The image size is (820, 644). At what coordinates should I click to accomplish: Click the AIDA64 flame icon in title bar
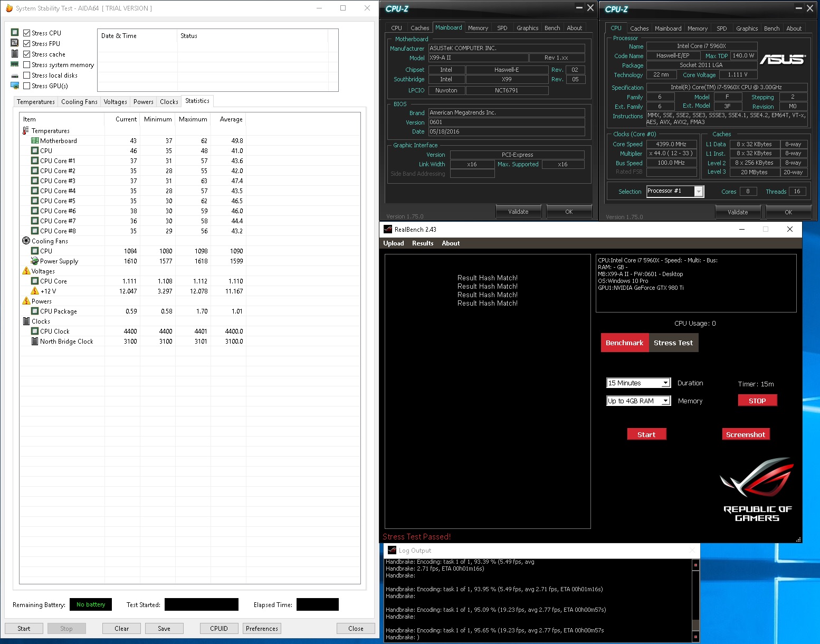[x=9, y=8]
